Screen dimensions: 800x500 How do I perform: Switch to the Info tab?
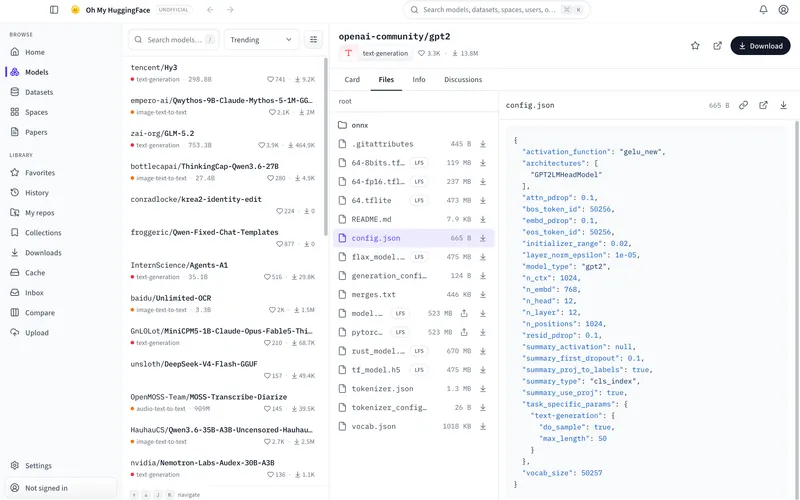click(x=419, y=80)
